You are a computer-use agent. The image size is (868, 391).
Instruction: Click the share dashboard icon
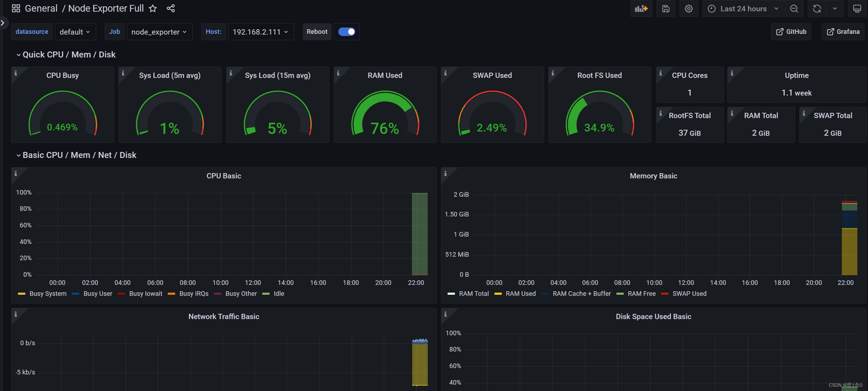point(171,8)
